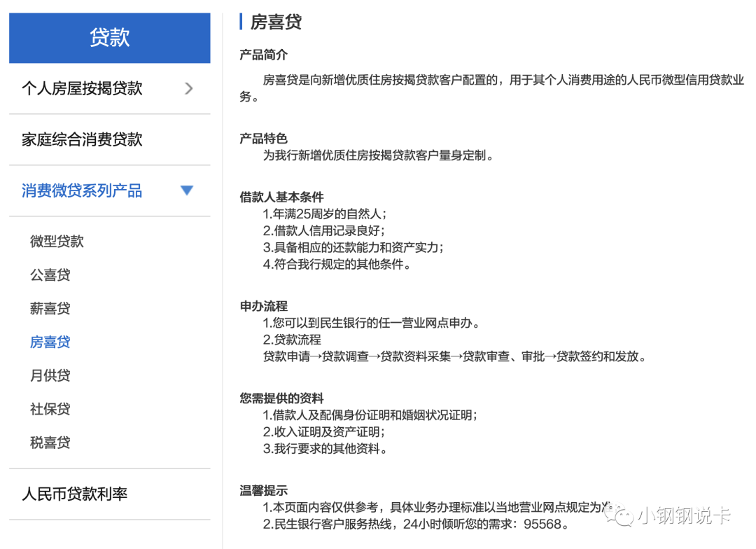This screenshot has width=756, height=549.
Task: Select 税喜贷 in the sidebar
Action: 50,443
